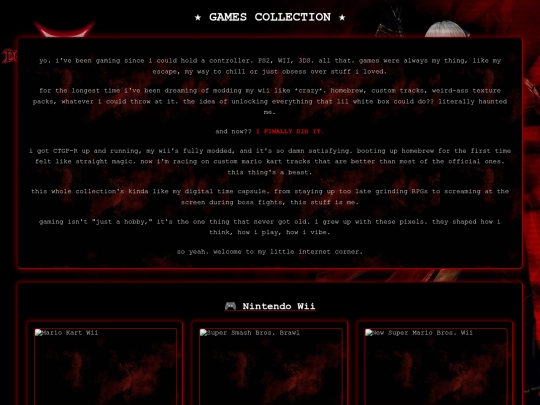Click the paragraph starting 'i got CTGP-R up'
540x405 pixels.
[x=270, y=162]
